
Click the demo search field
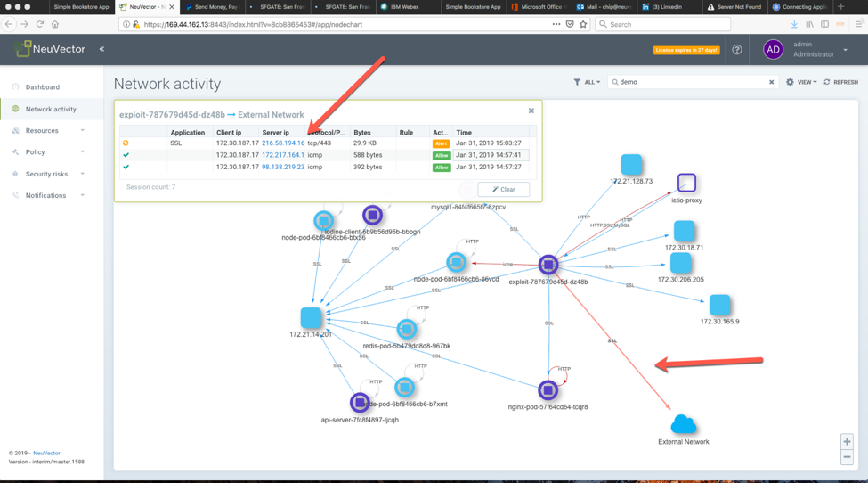691,82
